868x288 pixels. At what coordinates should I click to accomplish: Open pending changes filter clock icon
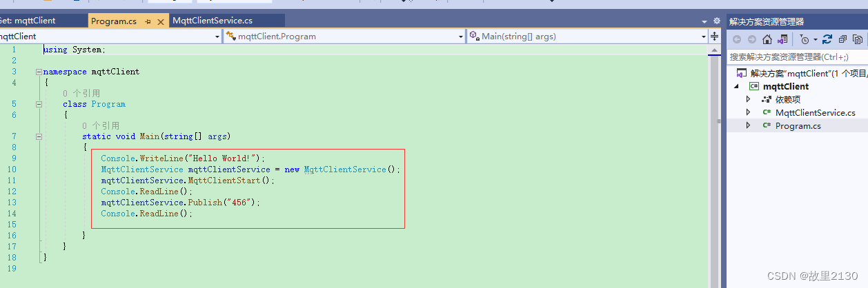click(804, 39)
